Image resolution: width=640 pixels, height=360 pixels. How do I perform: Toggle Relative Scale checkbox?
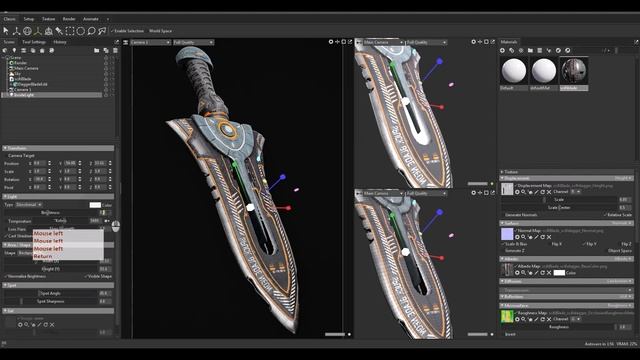pos(618,215)
